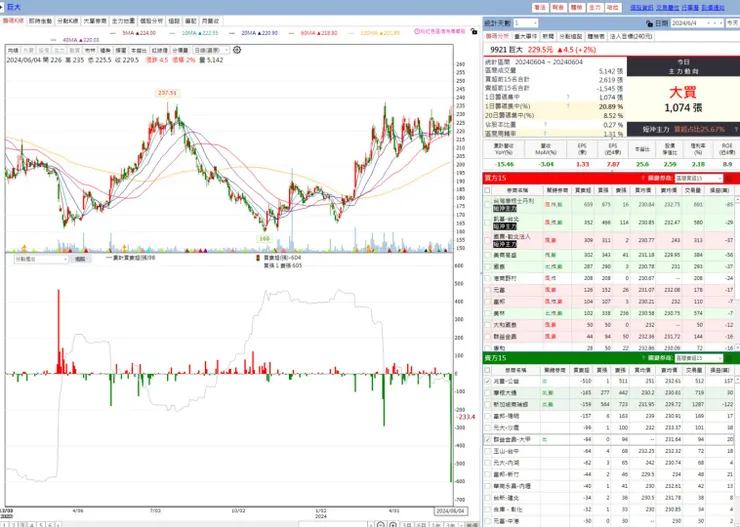The height and width of the screenshot is (527, 740).
Task: Click help icon in 賣方15 header
Action: (x=643, y=358)
